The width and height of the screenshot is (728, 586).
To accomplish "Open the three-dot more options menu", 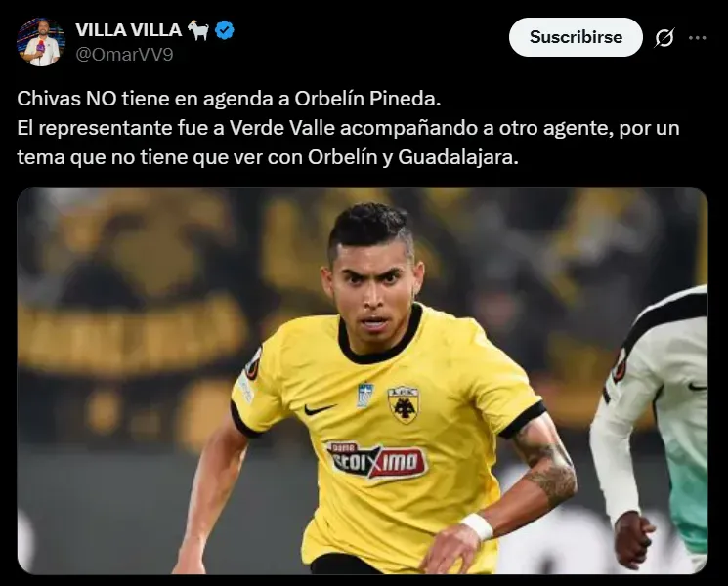I will click(698, 38).
